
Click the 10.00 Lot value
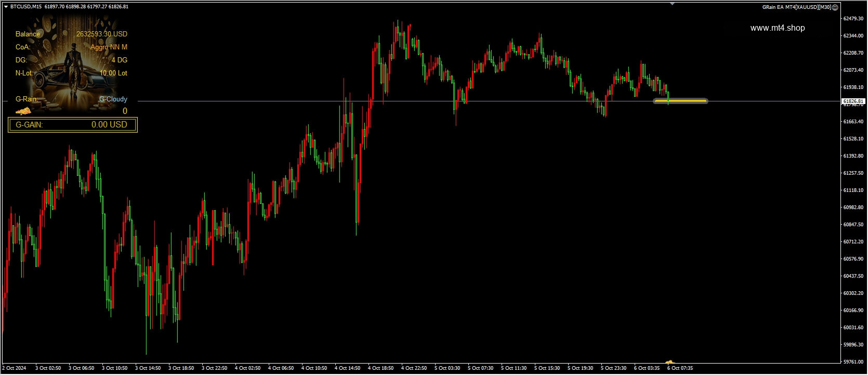point(113,73)
